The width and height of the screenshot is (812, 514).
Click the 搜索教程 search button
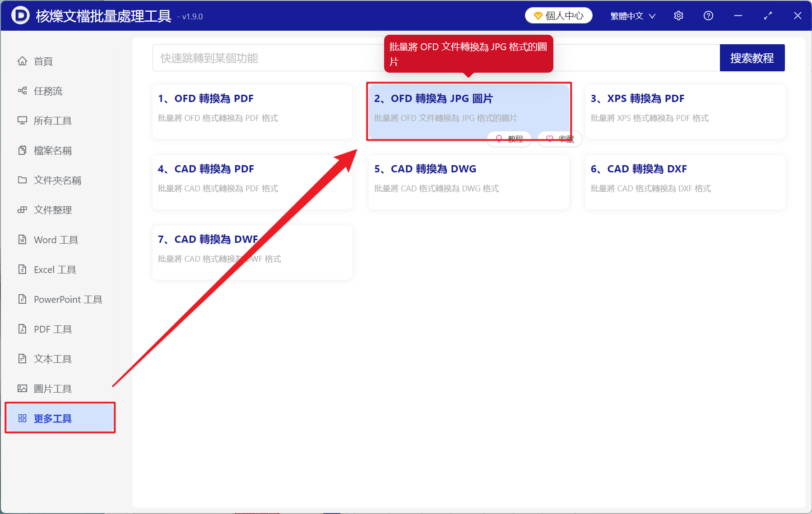coord(752,57)
